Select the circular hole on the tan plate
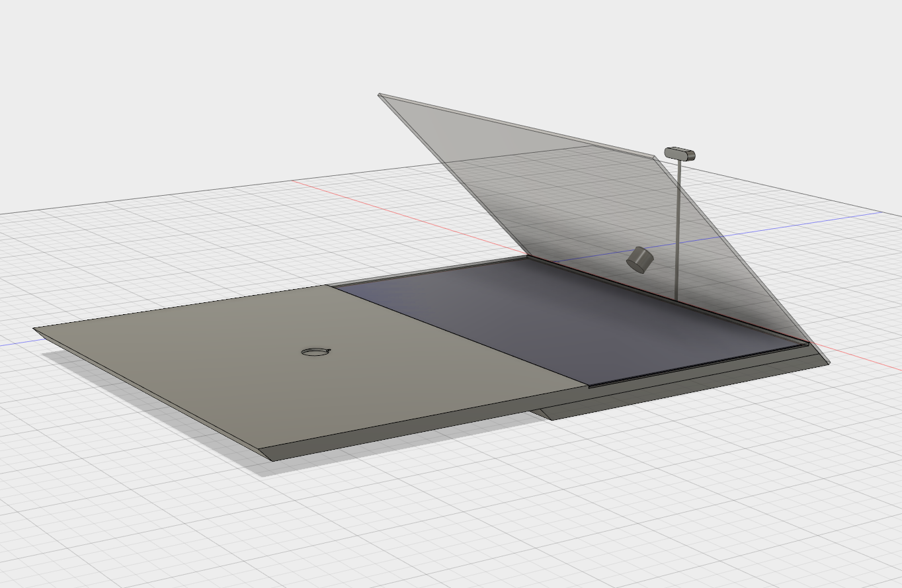This screenshot has height=588, width=902. [315, 353]
